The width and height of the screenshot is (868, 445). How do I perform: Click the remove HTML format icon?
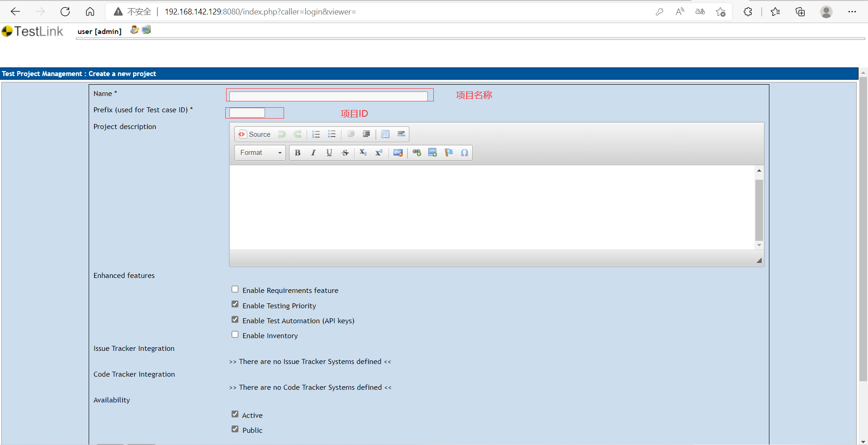398,153
